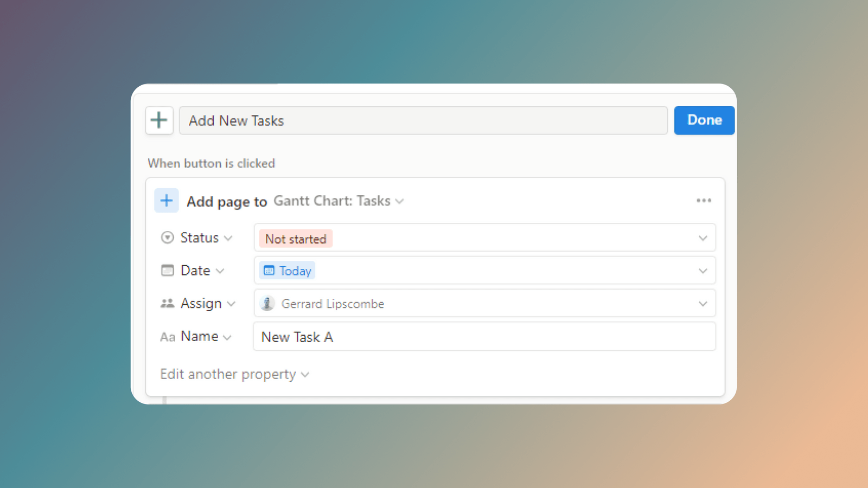Click the blue Add page action icon
Viewport: 868px width, 488px height.
[x=167, y=200]
